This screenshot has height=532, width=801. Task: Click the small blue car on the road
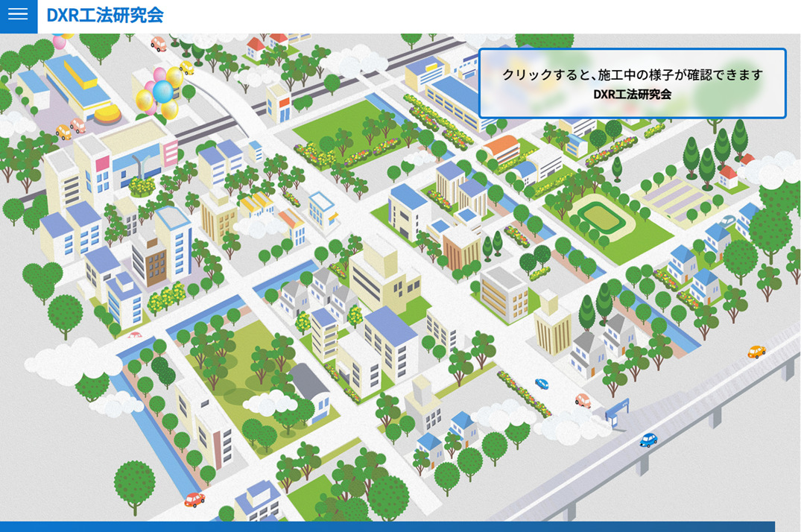tap(542, 383)
